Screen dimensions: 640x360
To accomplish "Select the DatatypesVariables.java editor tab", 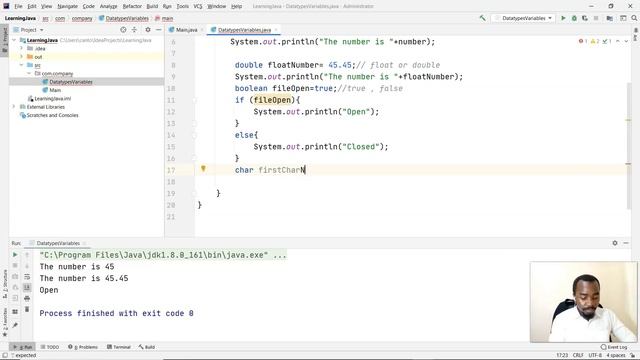I will click(x=244, y=30).
